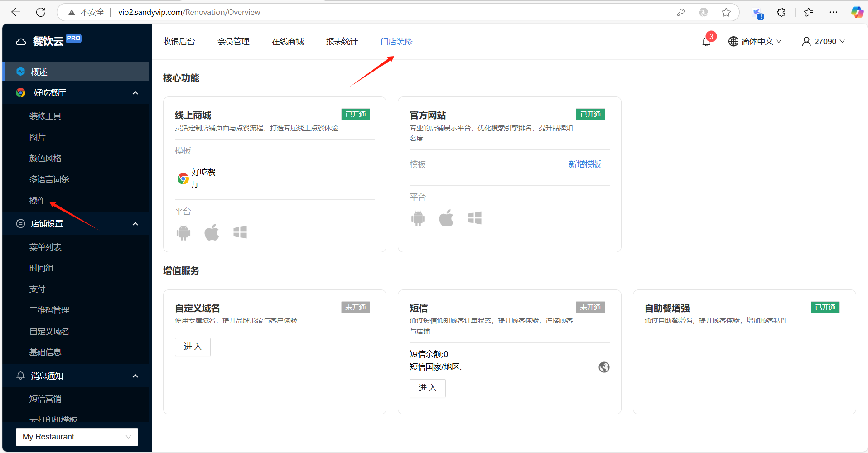Click the browser back arrow
The height and width of the screenshot is (453, 868).
click(16, 12)
